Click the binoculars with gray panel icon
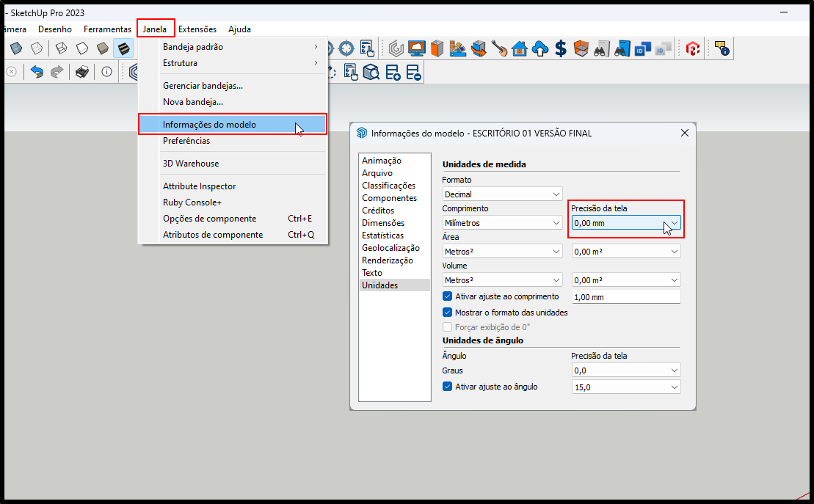Viewport: 814px width, 504px height. (x=601, y=49)
